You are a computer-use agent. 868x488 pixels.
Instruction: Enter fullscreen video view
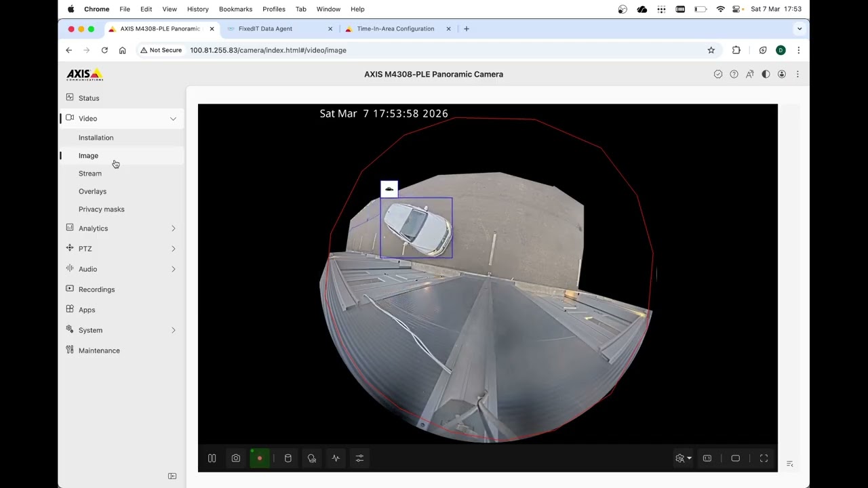point(764,459)
